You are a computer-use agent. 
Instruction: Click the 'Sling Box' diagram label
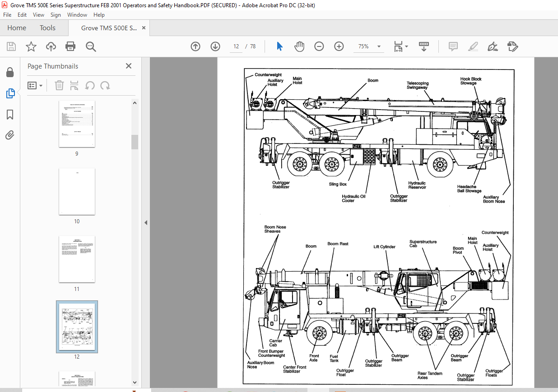(338, 184)
